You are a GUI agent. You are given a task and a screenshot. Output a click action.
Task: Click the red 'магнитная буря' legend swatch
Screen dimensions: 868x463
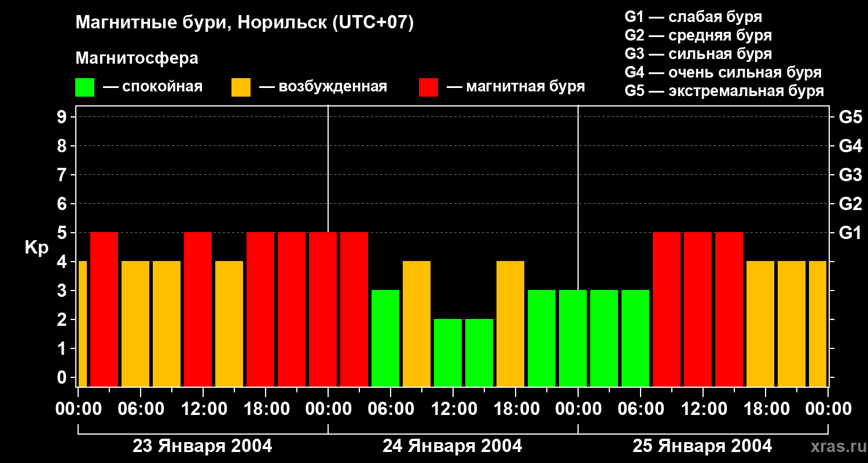(428, 87)
